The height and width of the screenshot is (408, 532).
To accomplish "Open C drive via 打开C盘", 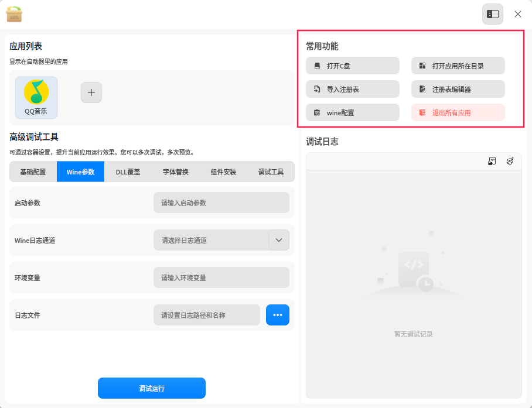I will pos(353,66).
